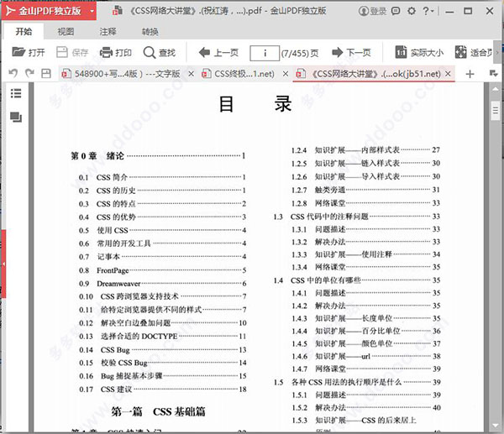
Task: Click the 1.4 CSS 中的单位有哪些 entry
Action: [x=357, y=280]
